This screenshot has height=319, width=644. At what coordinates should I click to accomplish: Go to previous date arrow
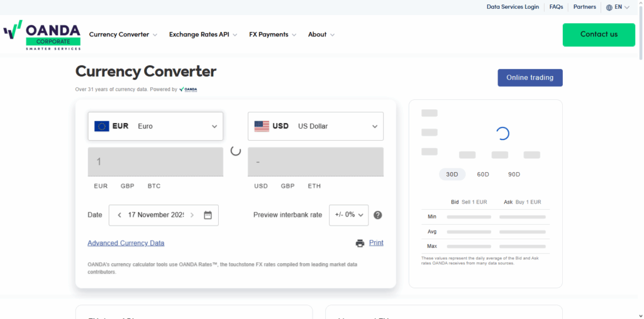tap(119, 215)
